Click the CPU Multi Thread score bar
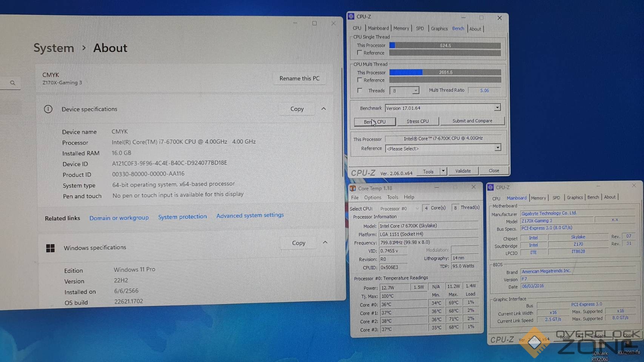This screenshot has width=644, height=362. (x=445, y=72)
